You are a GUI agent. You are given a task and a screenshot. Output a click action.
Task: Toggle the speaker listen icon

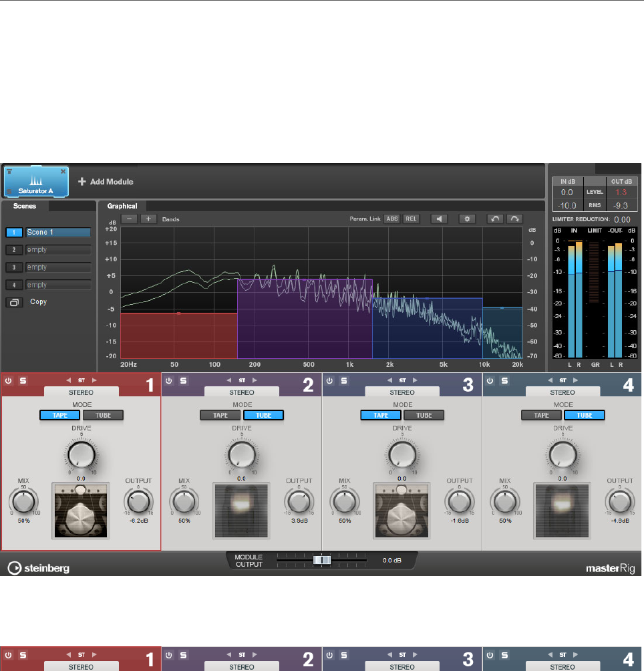439,219
